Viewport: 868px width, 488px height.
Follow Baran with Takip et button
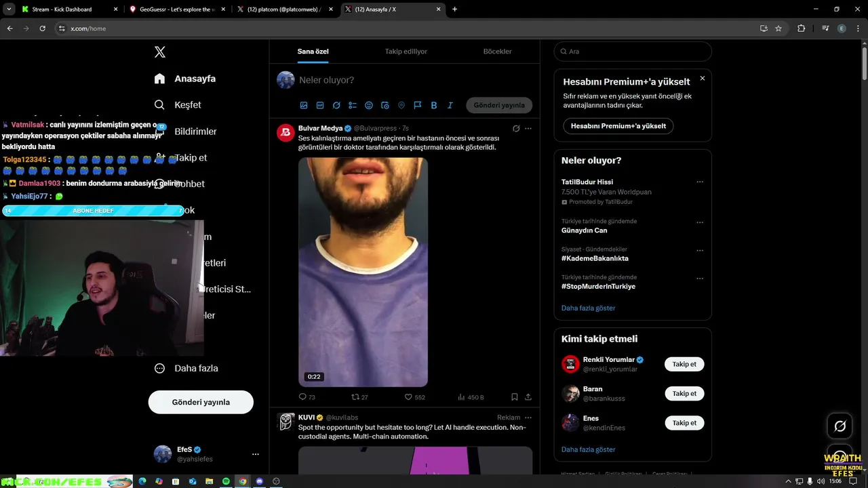pos(684,394)
